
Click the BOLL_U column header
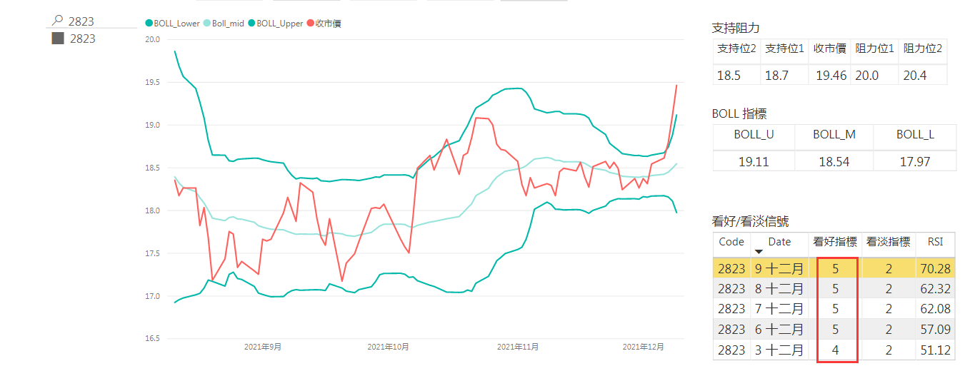coord(754,134)
